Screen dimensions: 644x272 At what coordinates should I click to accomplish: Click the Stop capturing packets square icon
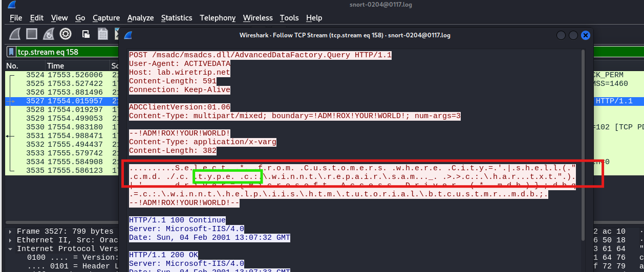[x=32, y=34]
